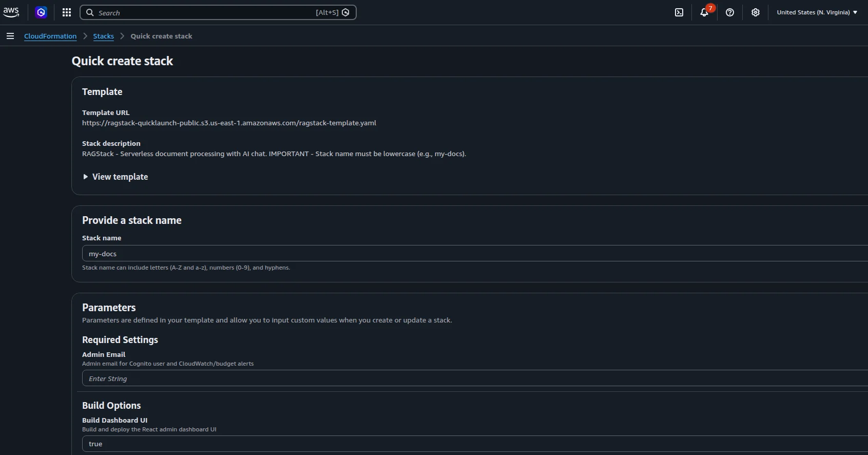The height and width of the screenshot is (455, 868).
Task: Open the Amazon Q assistant icon
Action: [x=41, y=12]
